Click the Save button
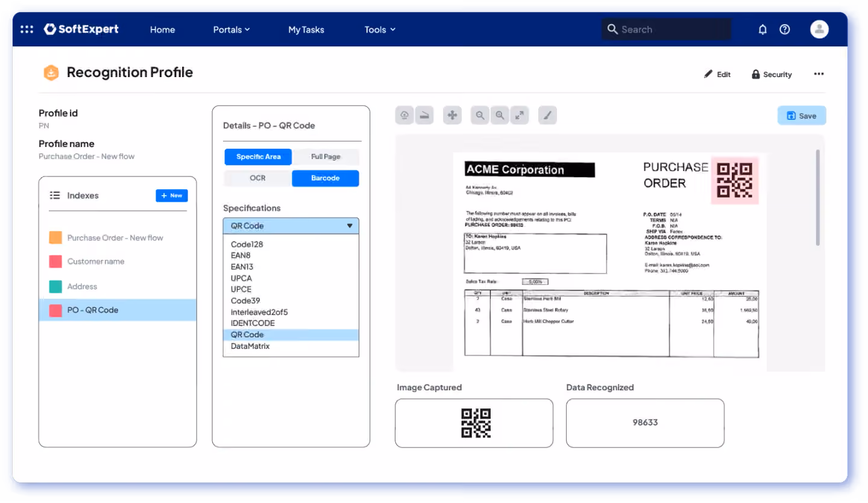868x503 pixels. coord(802,116)
